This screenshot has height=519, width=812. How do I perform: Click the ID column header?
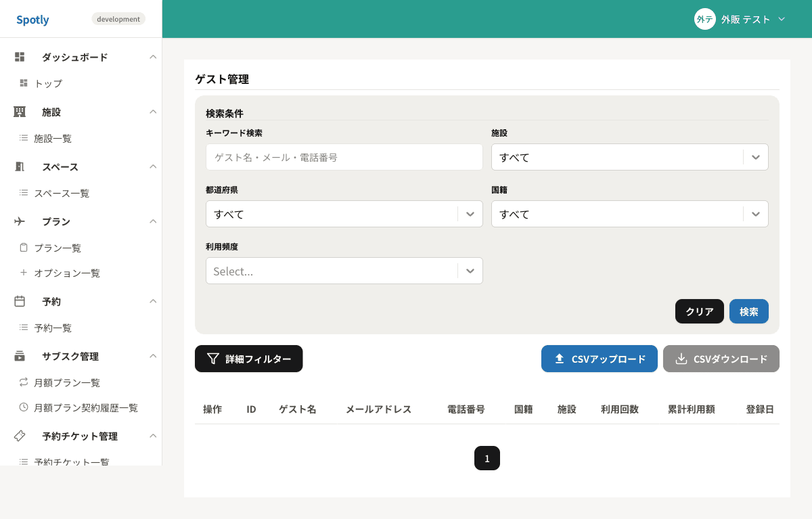coord(251,409)
